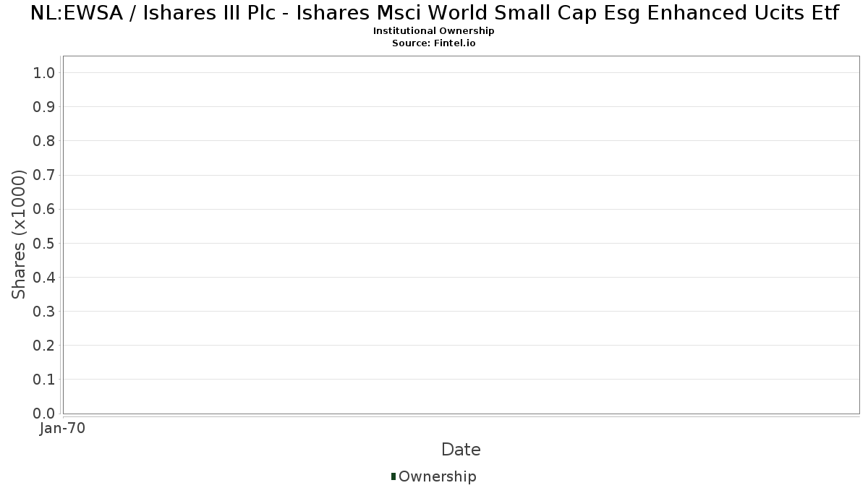This screenshot has width=868, height=488.
Task: Click the 0.0 y-axis tick label
Action: tap(44, 414)
